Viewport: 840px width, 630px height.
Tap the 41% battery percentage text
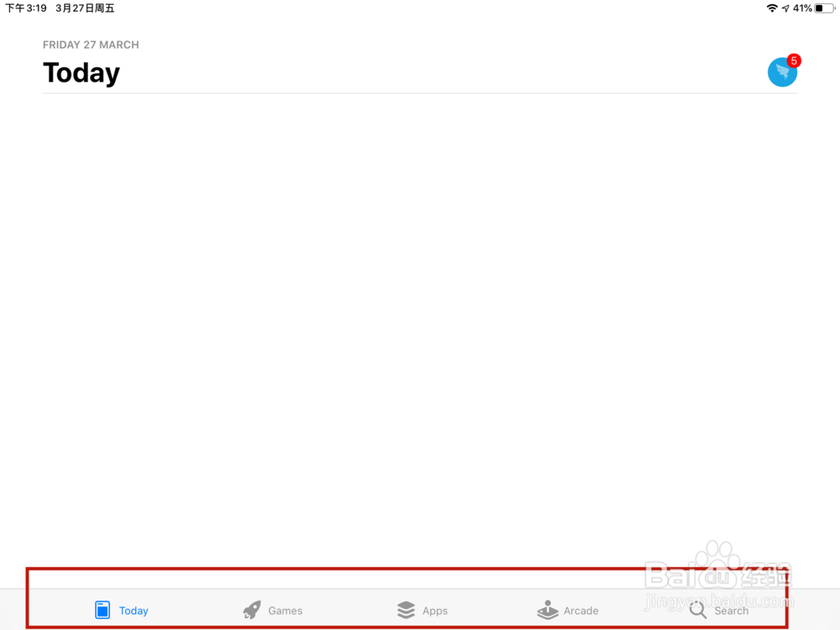pos(802,8)
